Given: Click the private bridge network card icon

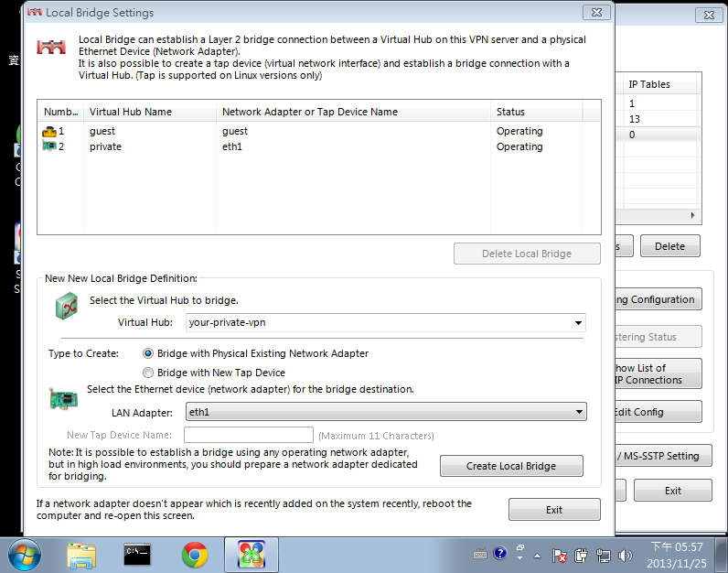Looking at the screenshot, I should point(49,146).
